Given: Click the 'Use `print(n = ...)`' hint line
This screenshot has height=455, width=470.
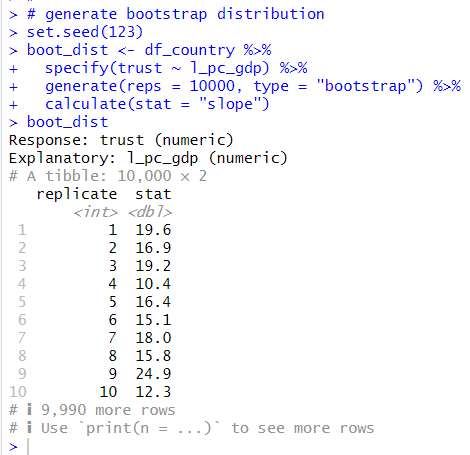Looking at the screenshot, I should coord(192,428).
